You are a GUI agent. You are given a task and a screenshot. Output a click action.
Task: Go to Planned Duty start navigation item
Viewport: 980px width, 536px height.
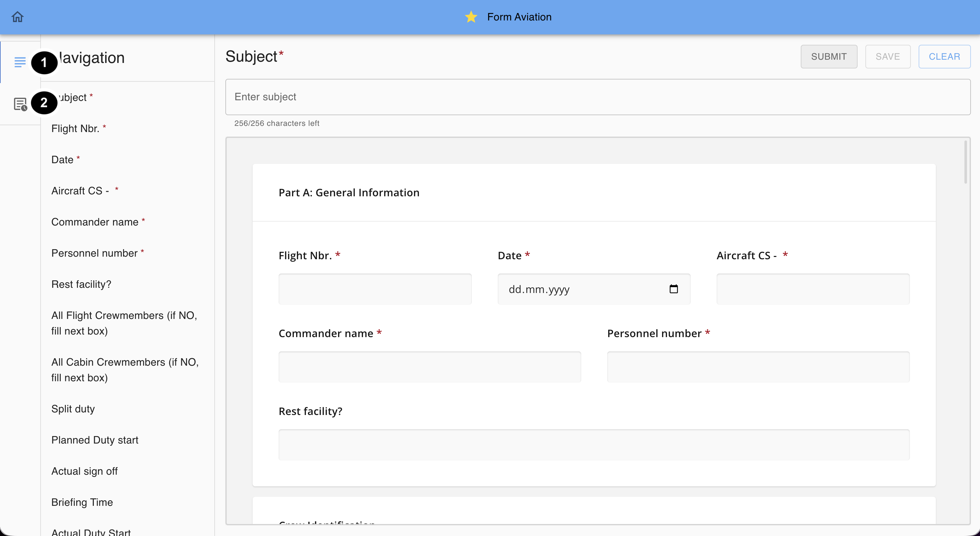95,440
